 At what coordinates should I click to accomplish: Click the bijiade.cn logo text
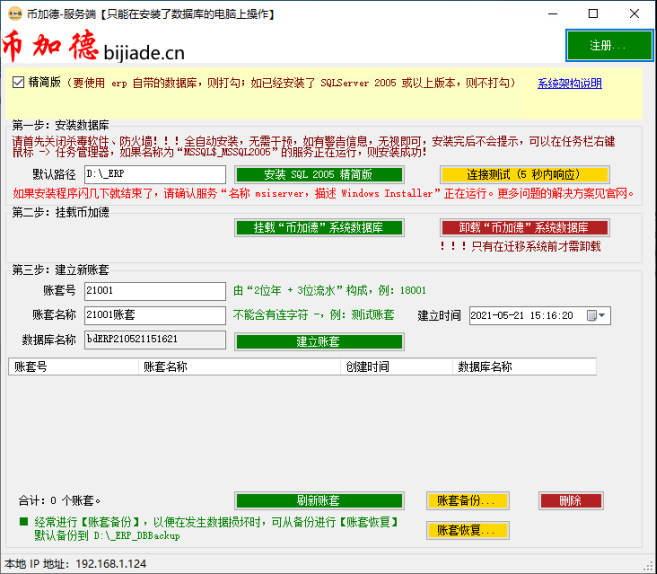coord(144,53)
